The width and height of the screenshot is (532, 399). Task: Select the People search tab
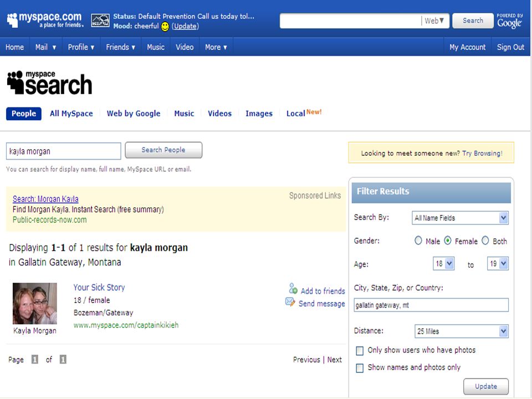[24, 114]
